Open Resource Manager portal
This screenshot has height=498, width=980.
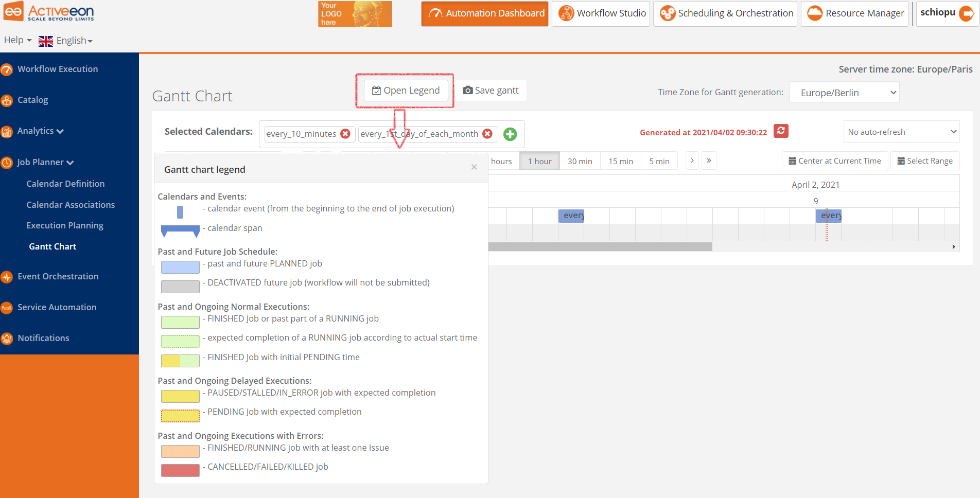click(854, 13)
